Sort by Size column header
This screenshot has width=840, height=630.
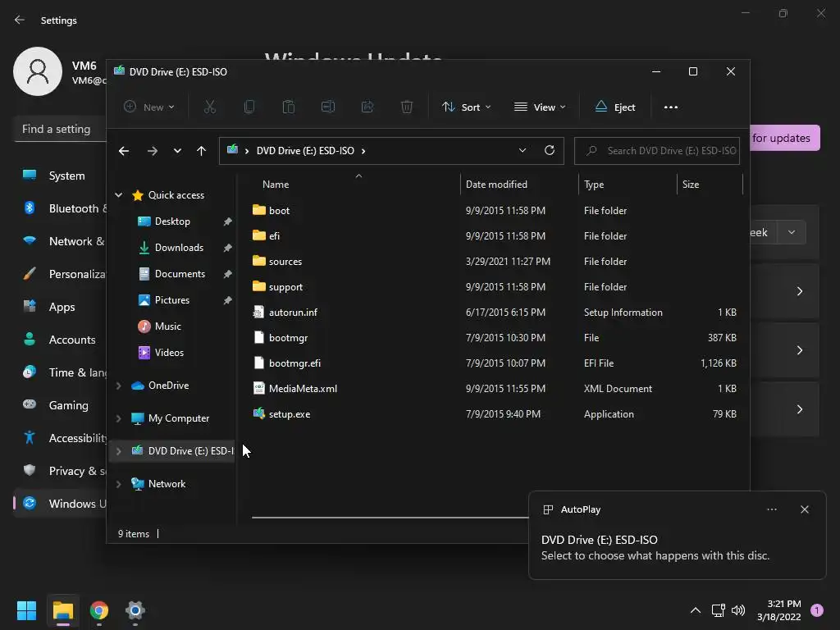click(x=691, y=185)
